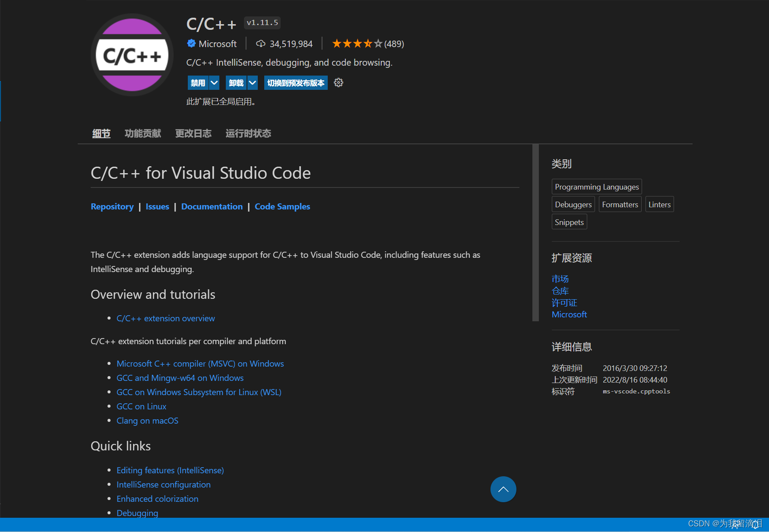Image resolution: width=769 pixels, height=532 pixels.
Task: Click the Debuggers category tag
Action: [573, 204]
